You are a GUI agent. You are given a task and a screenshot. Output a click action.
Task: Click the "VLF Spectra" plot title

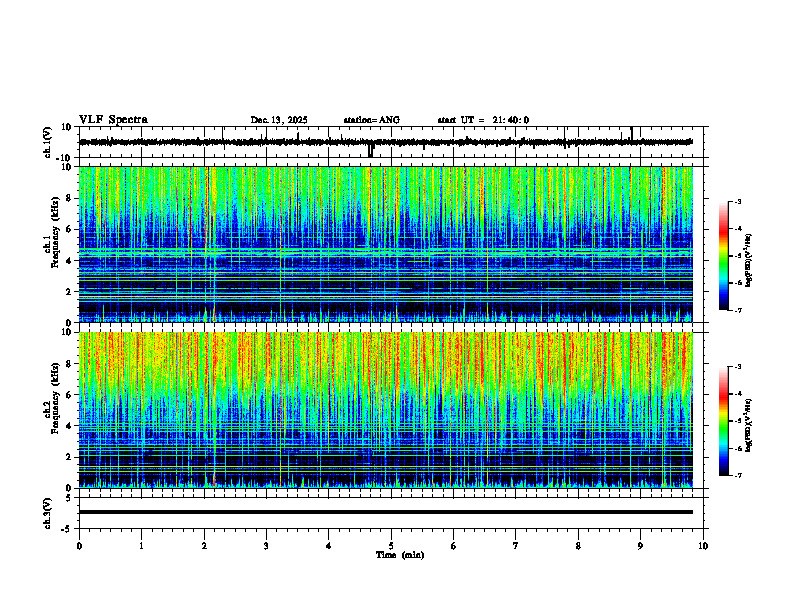(113, 120)
